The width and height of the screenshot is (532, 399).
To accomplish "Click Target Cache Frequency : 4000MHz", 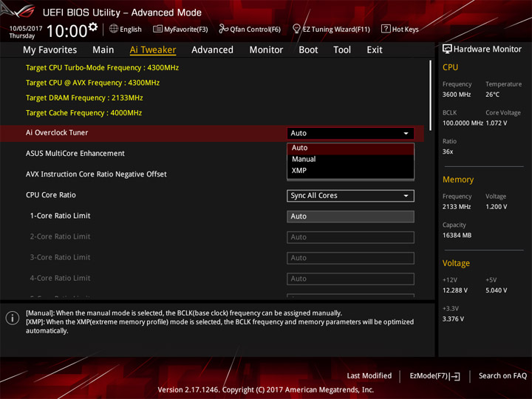I will click(x=83, y=112).
